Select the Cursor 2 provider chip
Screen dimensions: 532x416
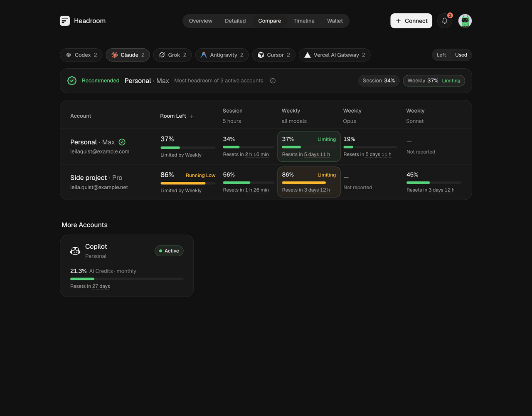(274, 55)
